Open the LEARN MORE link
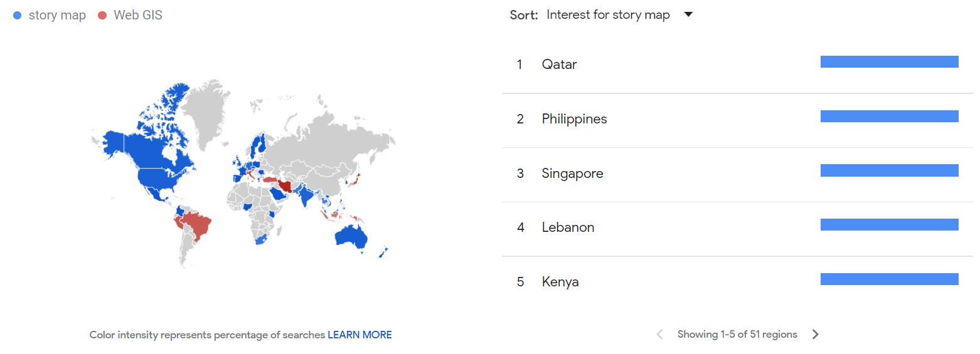Viewport: 980px width, 354px height. point(360,335)
